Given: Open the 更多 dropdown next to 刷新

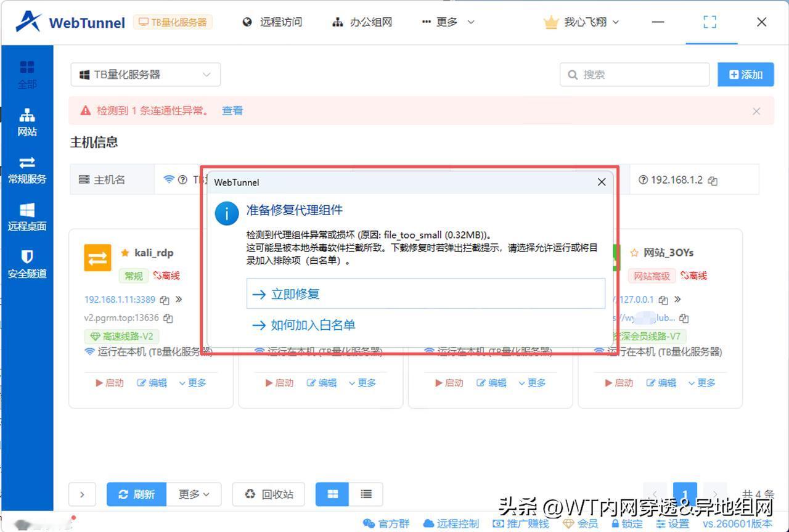Looking at the screenshot, I should pos(194,494).
